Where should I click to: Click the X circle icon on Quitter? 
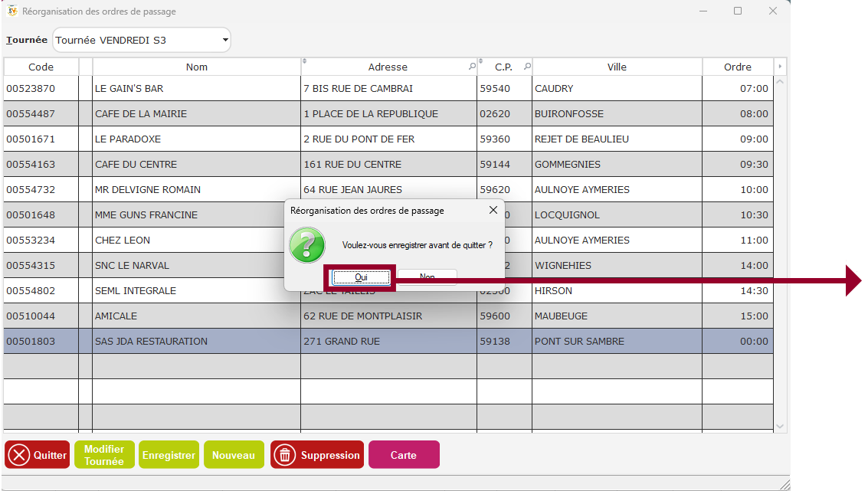click(19, 455)
